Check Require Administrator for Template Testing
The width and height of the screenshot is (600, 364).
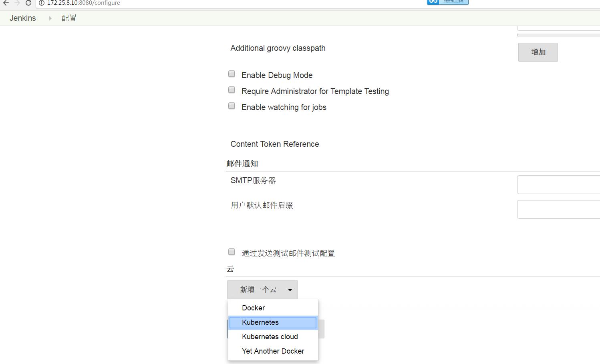[x=232, y=90]
